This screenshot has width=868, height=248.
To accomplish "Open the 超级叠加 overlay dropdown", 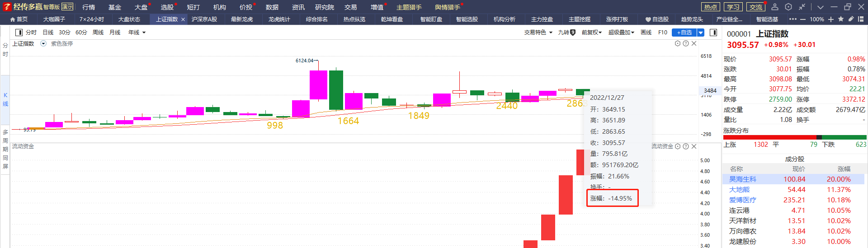I will 621,33.
